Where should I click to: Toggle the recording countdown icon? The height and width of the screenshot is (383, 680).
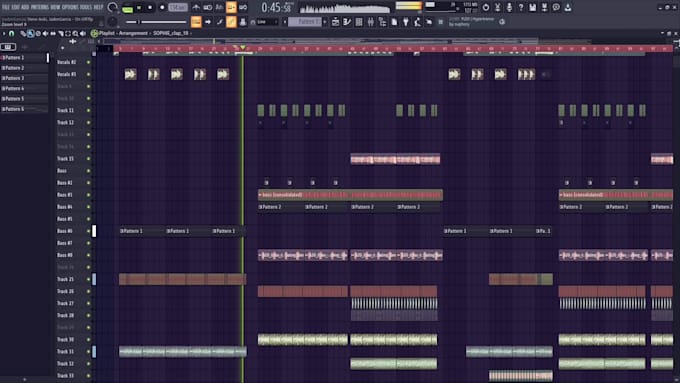pyautogui.click(x=219, y=7)
